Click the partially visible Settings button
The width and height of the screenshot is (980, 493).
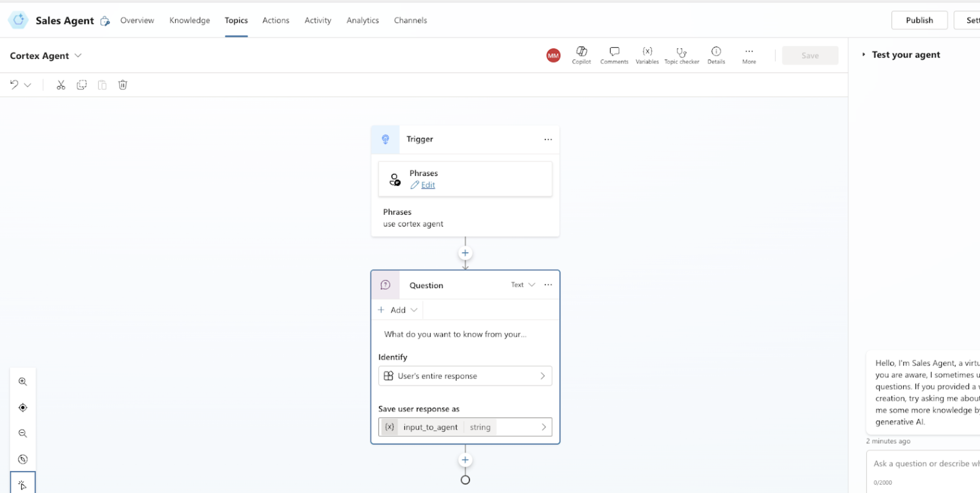(x=968, y=20)
